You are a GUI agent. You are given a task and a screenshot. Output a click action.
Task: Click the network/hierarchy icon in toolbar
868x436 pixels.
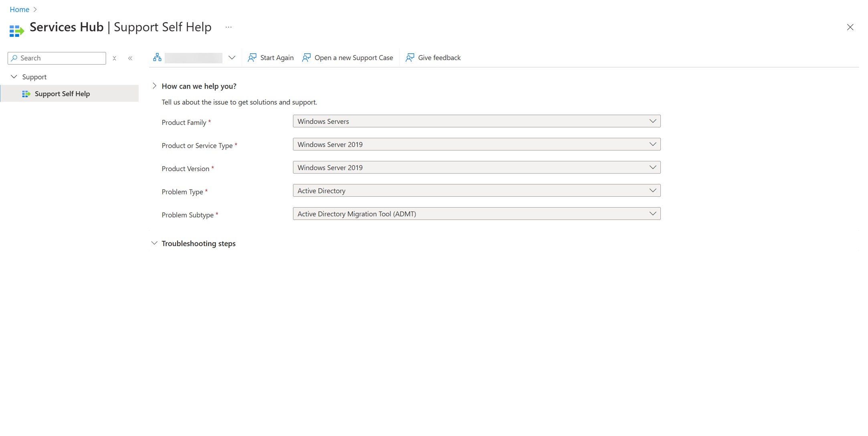[x=158, y=57]
